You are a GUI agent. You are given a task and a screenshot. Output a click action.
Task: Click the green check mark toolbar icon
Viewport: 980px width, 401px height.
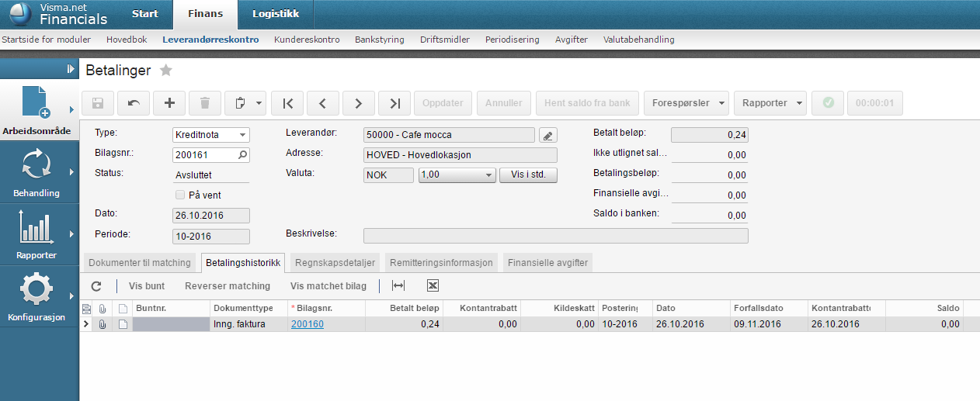pos(828,102)
